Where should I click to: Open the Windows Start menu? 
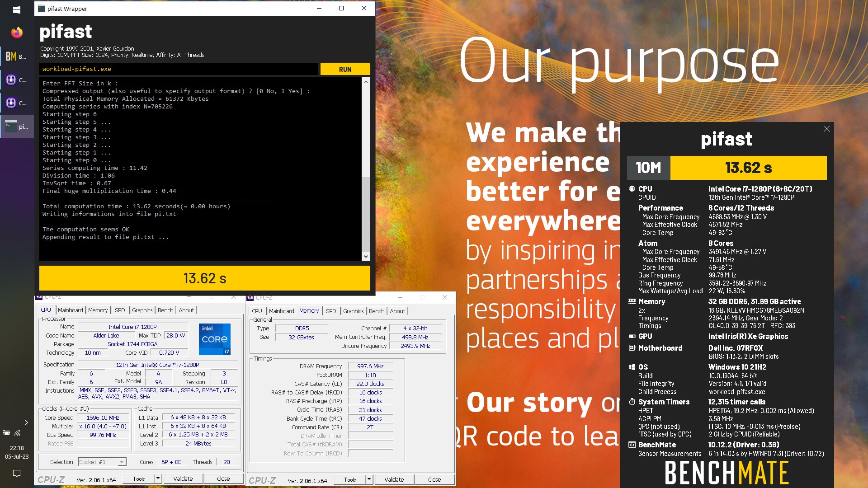point(17,9)
